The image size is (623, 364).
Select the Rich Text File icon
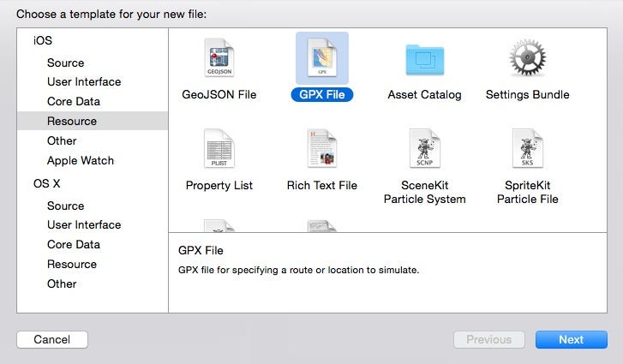pos(321,150)
